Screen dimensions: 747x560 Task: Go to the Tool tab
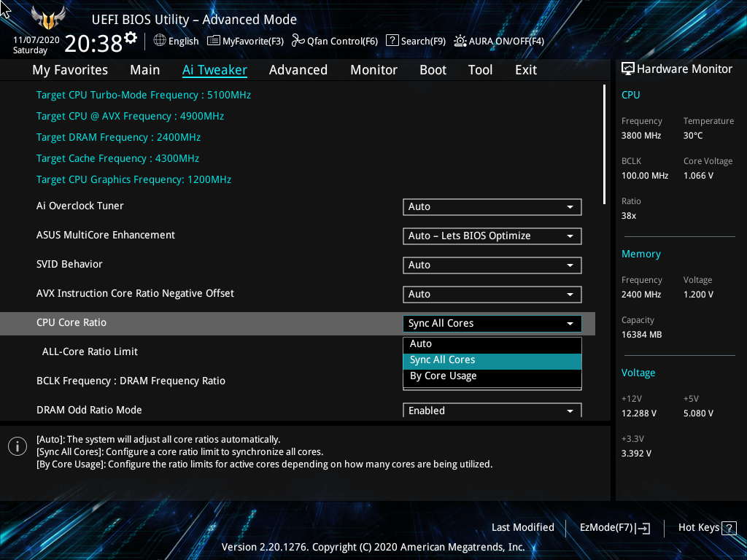coord(480,70)
